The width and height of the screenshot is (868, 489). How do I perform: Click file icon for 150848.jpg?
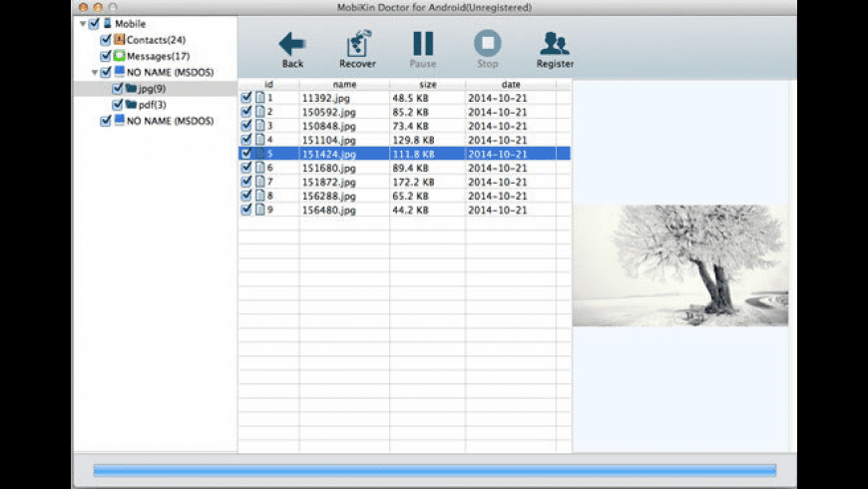coord(259,125)
